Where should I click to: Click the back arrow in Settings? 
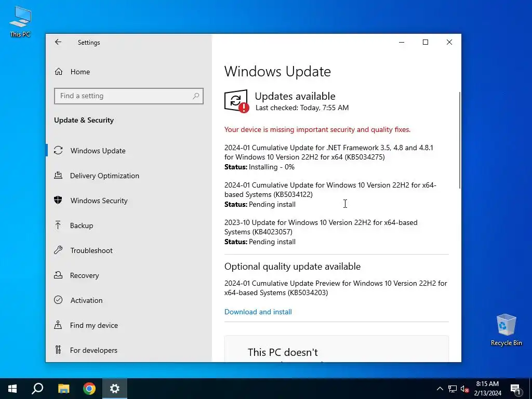(58, 42)
